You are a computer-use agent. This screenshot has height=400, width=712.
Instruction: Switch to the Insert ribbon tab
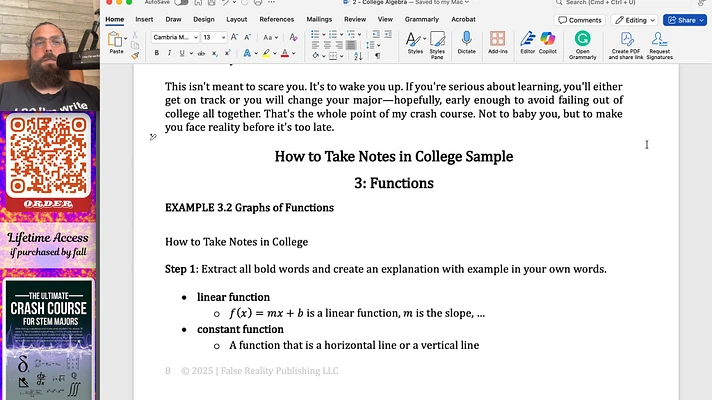coord(144,19)
